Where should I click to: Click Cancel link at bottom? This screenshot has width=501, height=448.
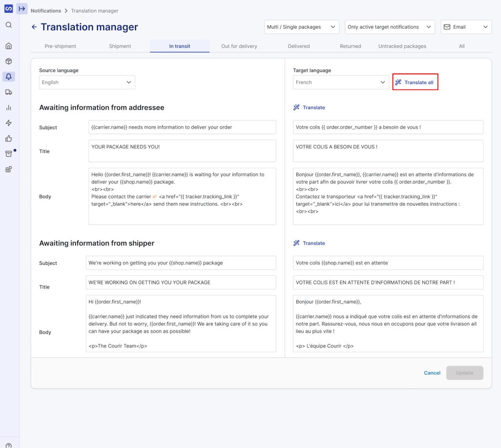[x=432, y=373]
